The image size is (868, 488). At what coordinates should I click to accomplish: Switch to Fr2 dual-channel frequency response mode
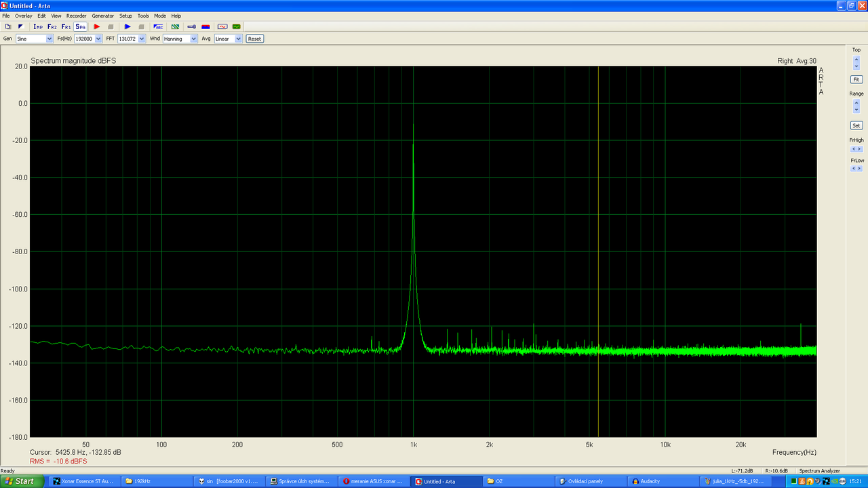click(x=52, y=26)
